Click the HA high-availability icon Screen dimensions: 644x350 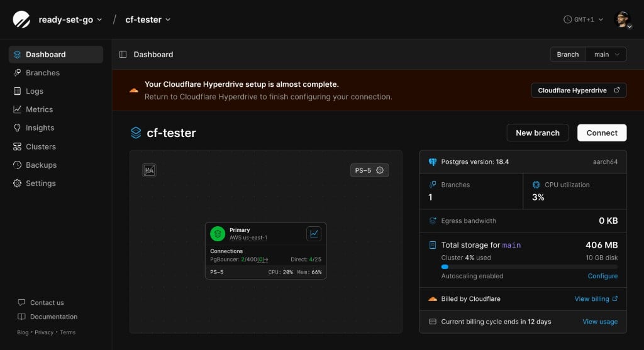point(149,170)
